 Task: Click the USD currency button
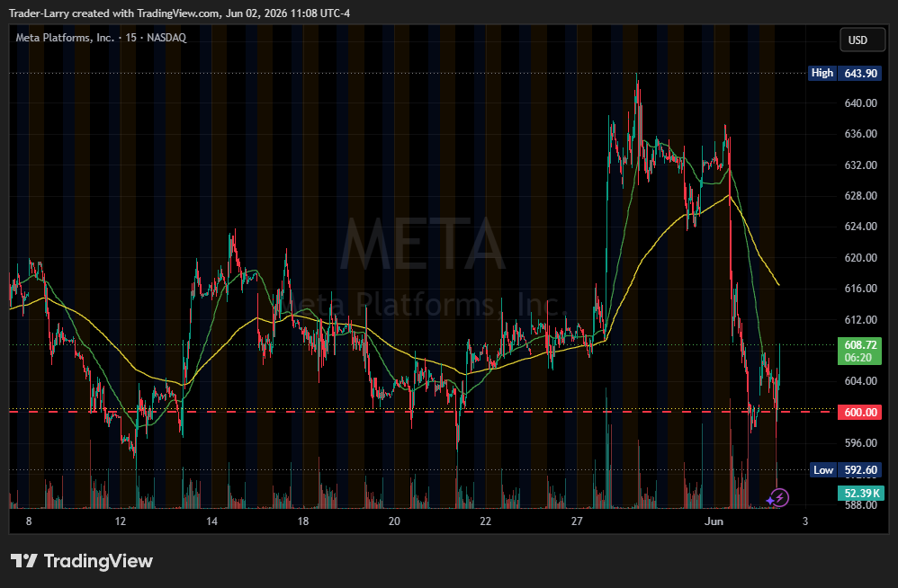(862, 40)
